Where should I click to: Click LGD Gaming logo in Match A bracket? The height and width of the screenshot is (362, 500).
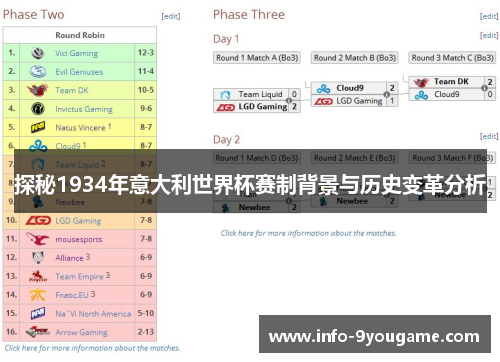click(226, 107)
